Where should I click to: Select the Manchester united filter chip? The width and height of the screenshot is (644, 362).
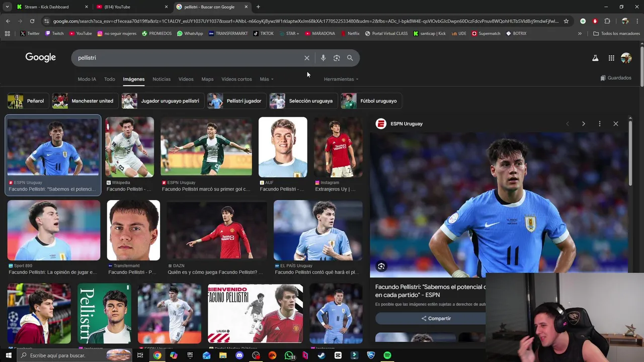pyautogui.click(x=86, y=101)
